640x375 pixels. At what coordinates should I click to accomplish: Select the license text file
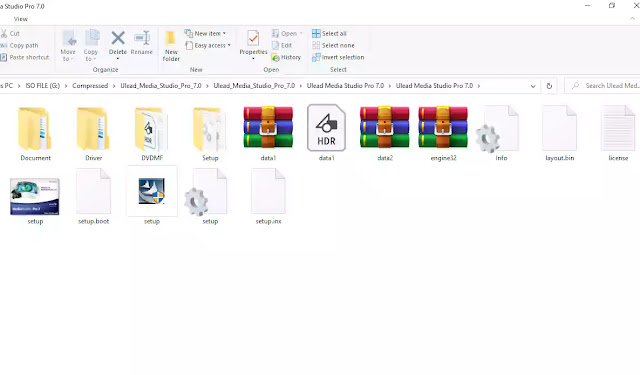pos(618,133)
